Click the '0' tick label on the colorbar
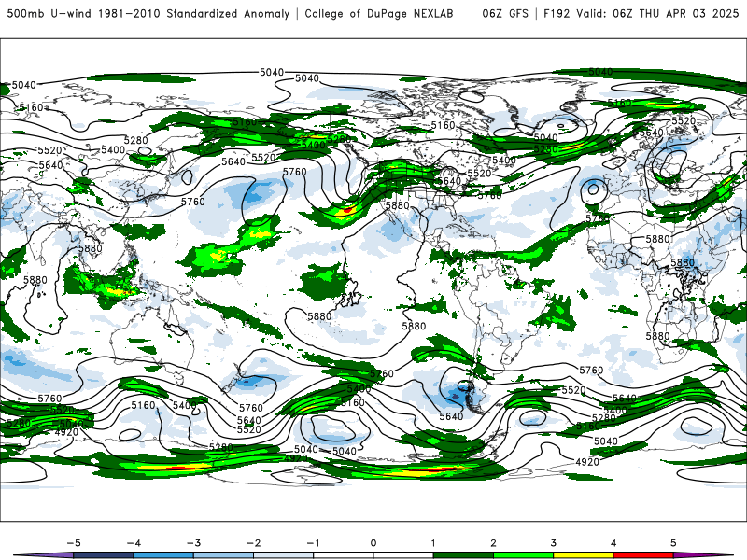The height and width of the screenshot is (560, 747). coord(373,543)
